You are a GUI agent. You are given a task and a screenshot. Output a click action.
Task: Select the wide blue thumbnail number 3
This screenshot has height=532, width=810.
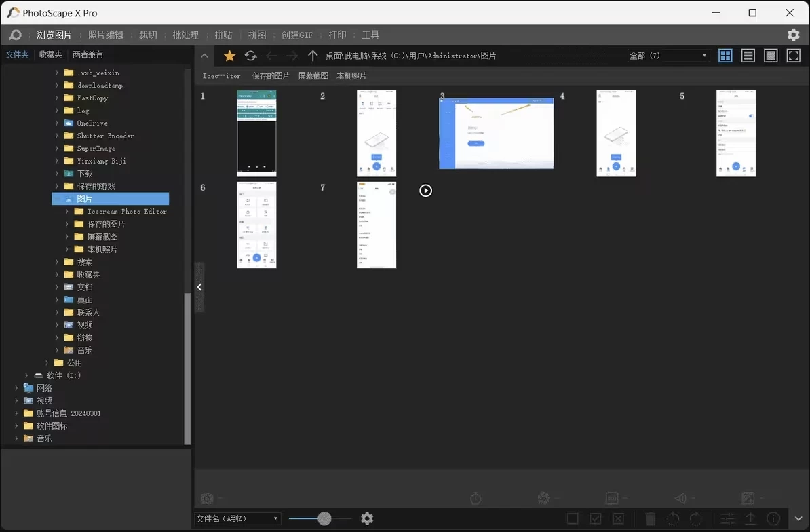tap(496, 133)
